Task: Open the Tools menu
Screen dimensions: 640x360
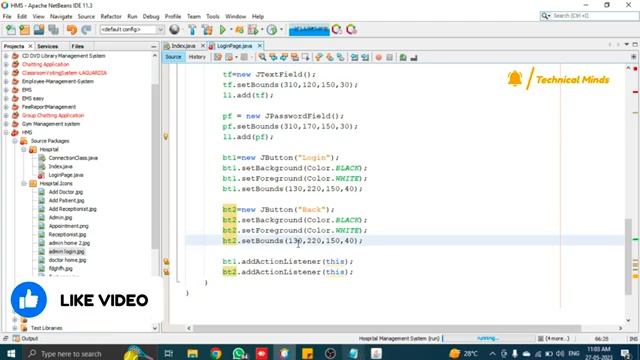Action: (213, 16)
